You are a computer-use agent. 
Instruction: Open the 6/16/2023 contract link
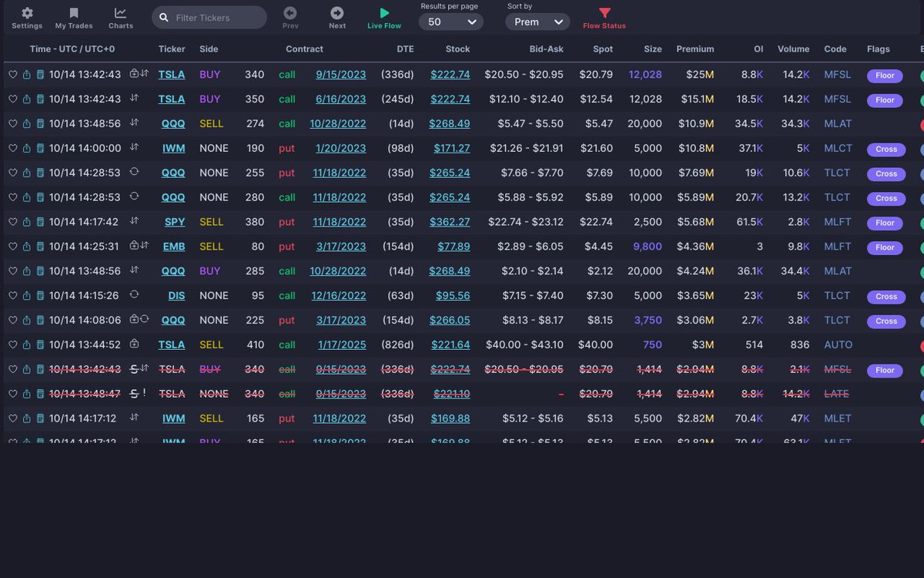(341, 99)
